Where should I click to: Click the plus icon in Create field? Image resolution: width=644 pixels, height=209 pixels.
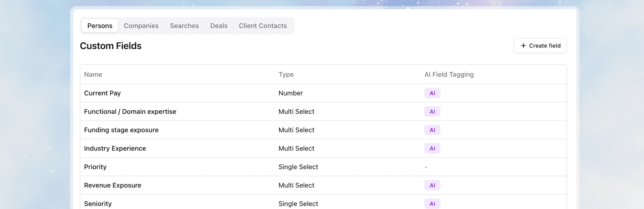(523, 46)
